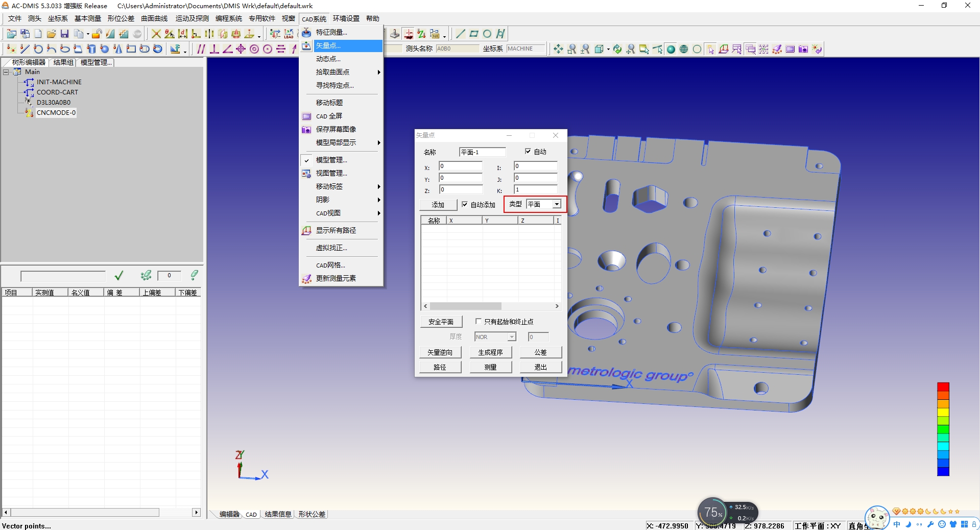Activate the zoom window icon
Screen dimensions: 980x530
pos(571,49)
